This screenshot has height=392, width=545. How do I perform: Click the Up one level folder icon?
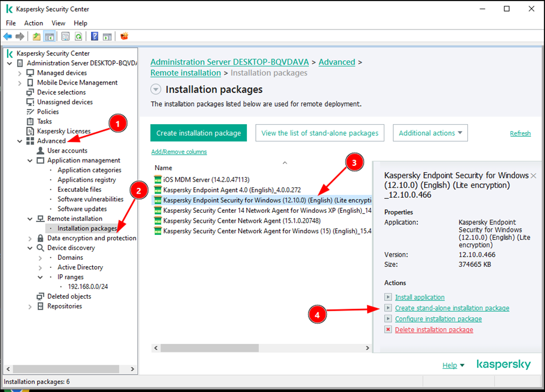click(x=37, y=36)
